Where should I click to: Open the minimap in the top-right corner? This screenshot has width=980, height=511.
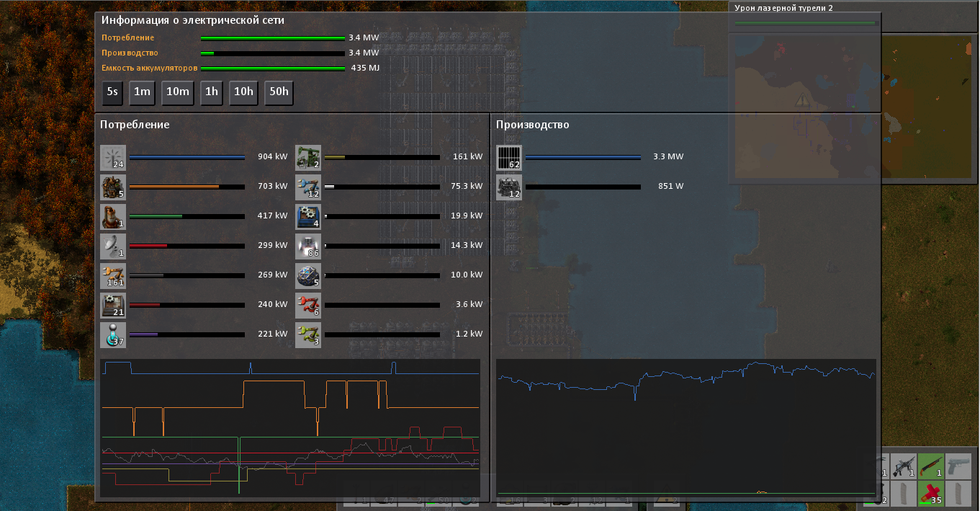[x=854, y=107]
